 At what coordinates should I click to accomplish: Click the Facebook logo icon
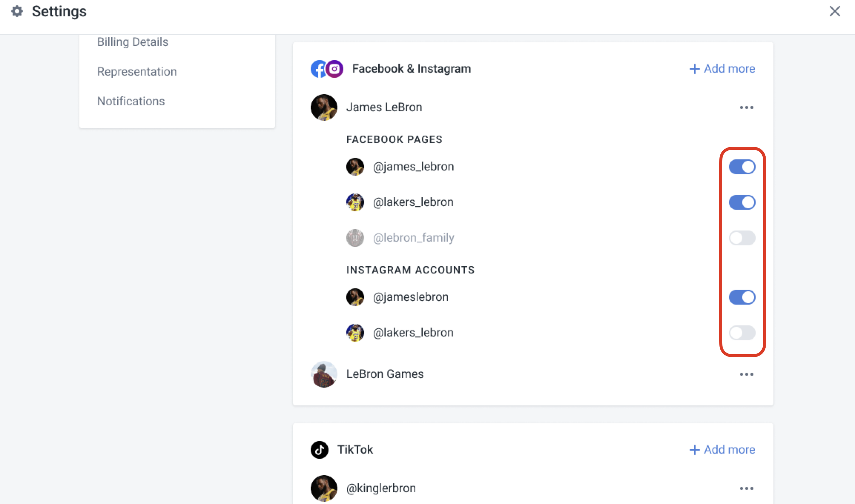point(318,69)
